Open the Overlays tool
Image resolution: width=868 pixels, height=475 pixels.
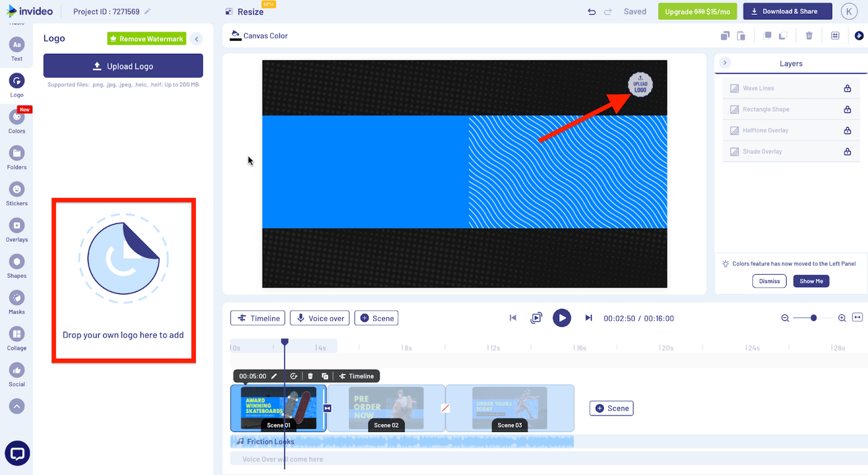coord(17,226)
